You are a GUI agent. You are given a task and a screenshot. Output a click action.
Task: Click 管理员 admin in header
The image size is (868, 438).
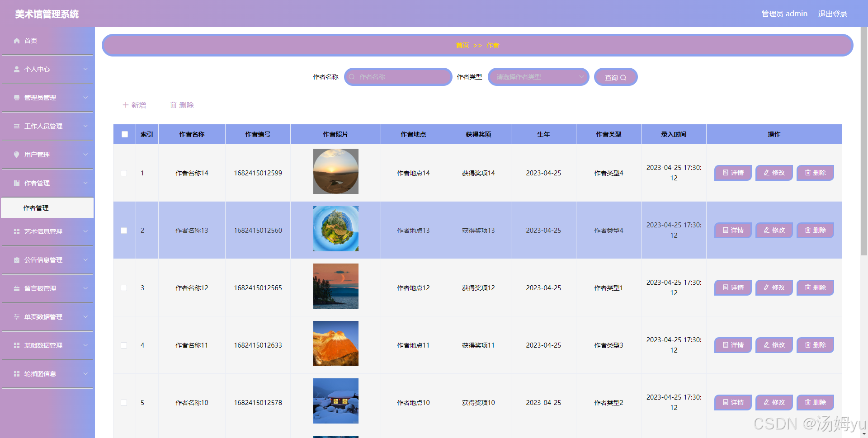click(x=784, y=14)
